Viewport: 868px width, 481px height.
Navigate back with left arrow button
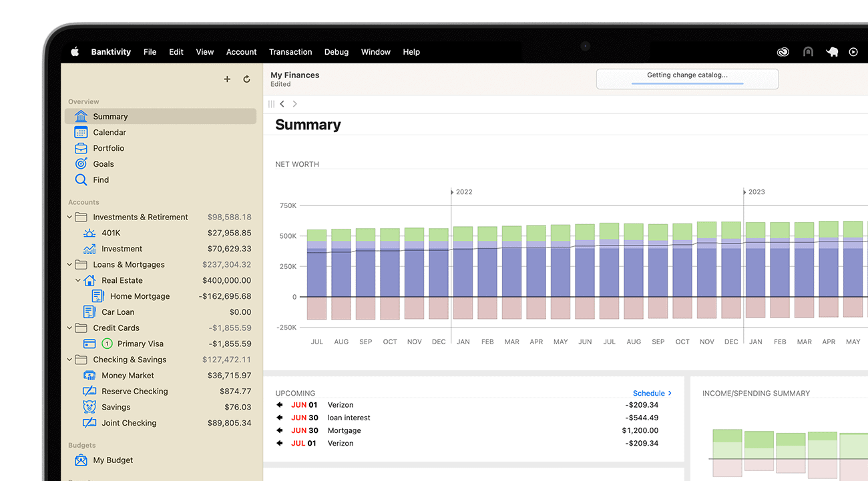(282, 104)
